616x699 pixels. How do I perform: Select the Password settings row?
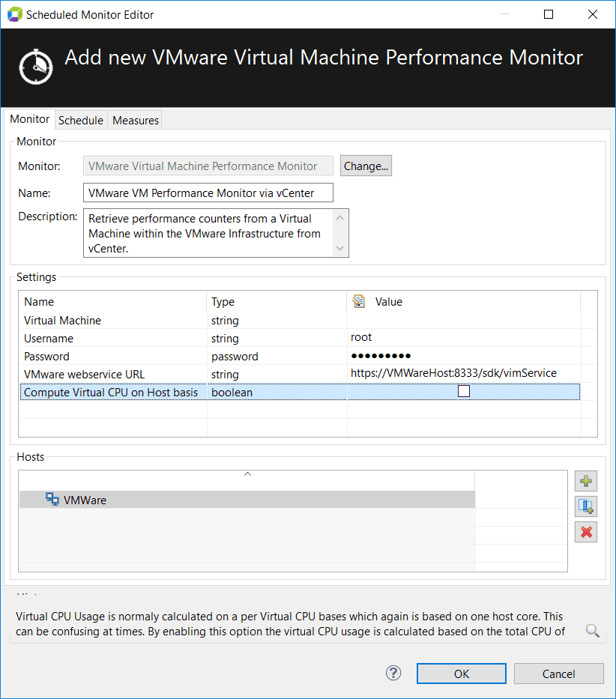(300, 356)
